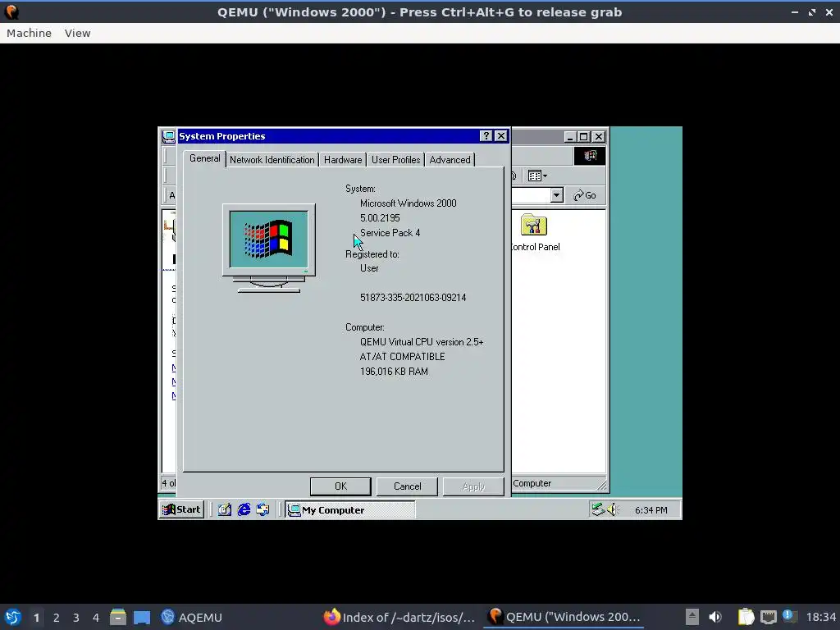The image size is (840, 630).
Task: Click the host network tray icon
Action: click(x=768, y=617)
